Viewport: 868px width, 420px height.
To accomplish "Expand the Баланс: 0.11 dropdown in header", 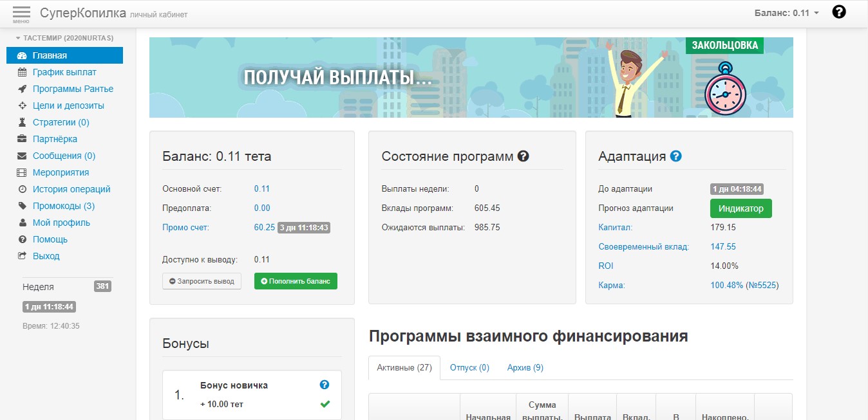I will click(788, 13).
